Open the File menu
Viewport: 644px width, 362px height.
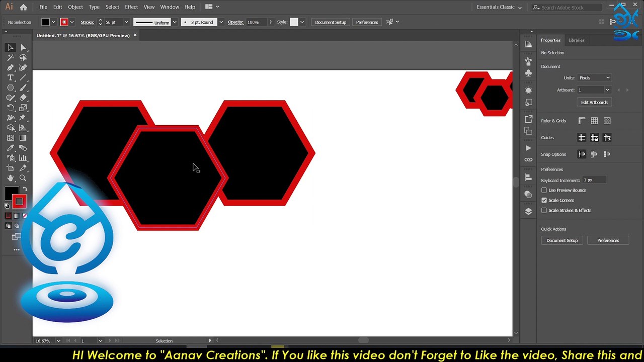tap(43, 7)
